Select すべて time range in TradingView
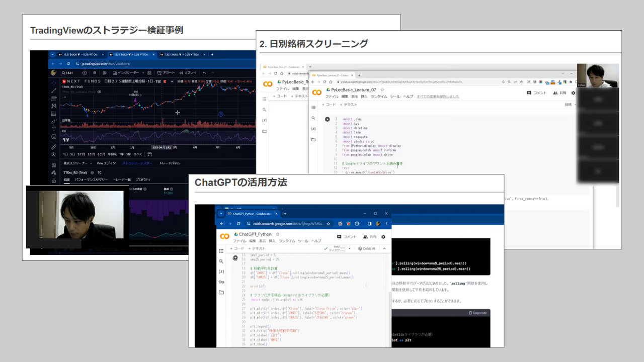The width and height of the screenshot is (644, 362). tap(138, 154)
